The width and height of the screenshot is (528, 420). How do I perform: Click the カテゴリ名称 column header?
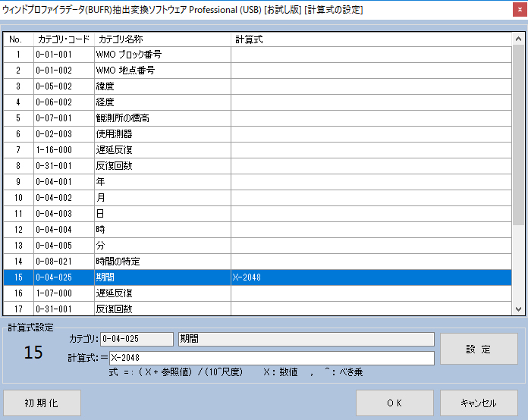162,39
